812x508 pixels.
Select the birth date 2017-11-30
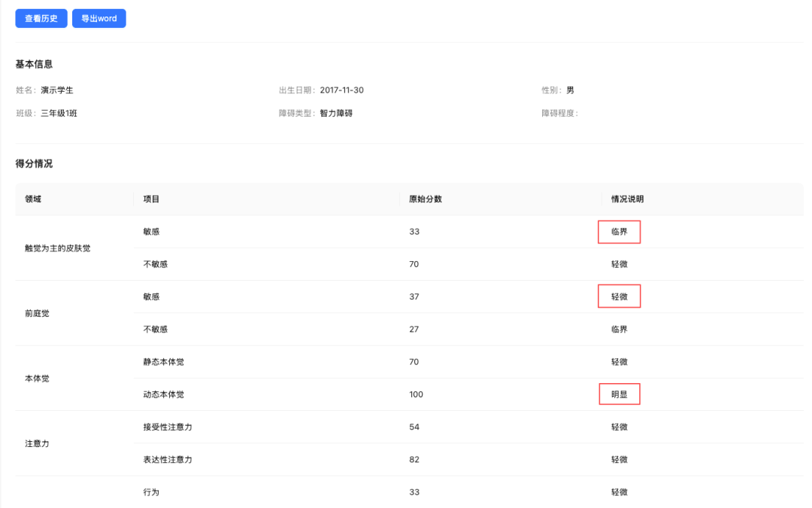tap(342, 90)
